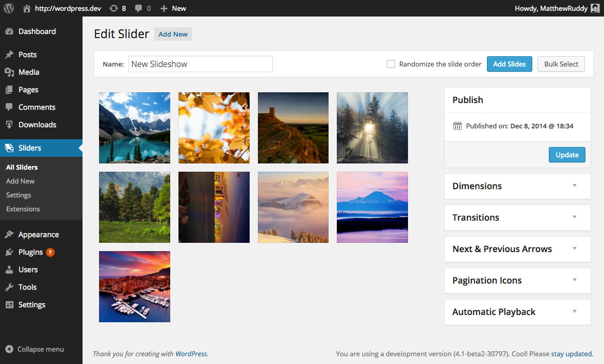Click the WordPress logo icon
The image size is (604, 364).
tap(9, 8)
